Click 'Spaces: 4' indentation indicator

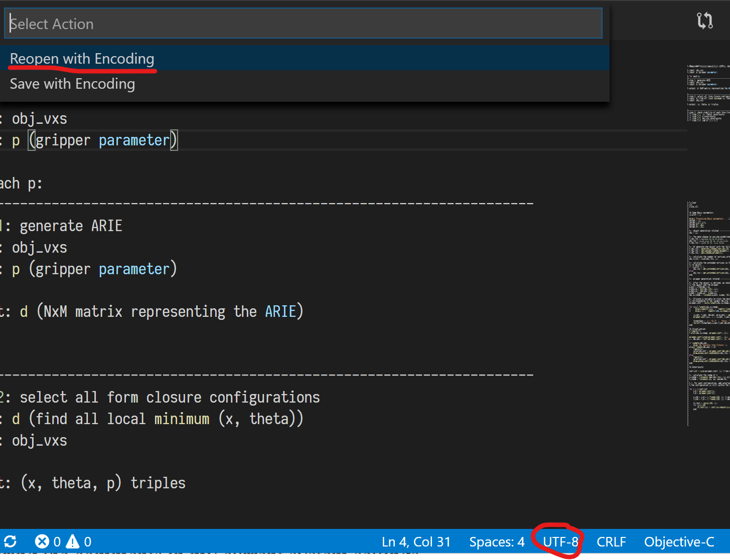pos(496,541)
